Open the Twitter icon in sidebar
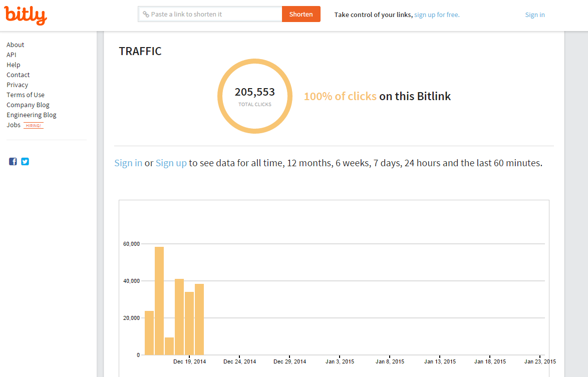Viewport: 588px width, 377px height. 25,161
